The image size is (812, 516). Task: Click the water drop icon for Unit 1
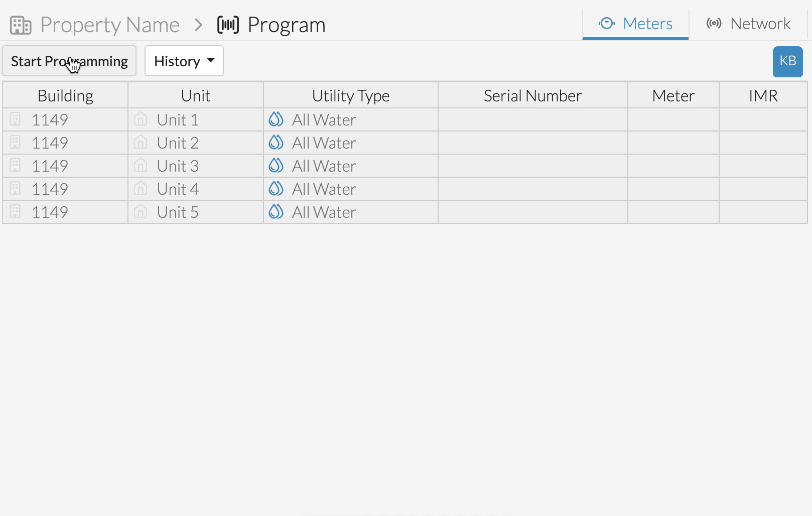click(276, 119)
